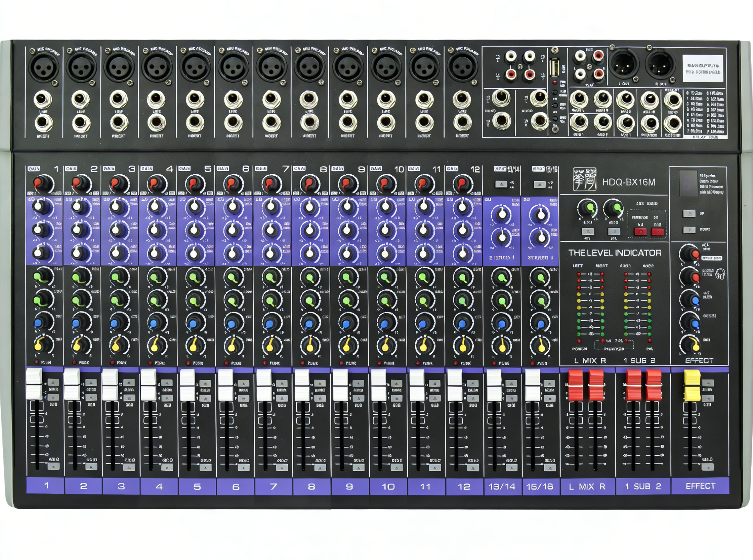Click the L OUT XLR main output connector
Viewport: 753px width, 560px height.
click(x=624, y=64)
